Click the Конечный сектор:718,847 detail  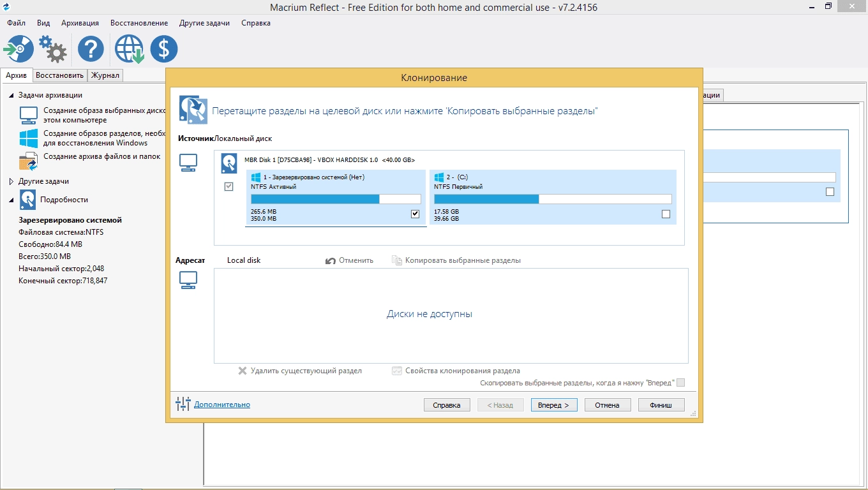point(63,281)
